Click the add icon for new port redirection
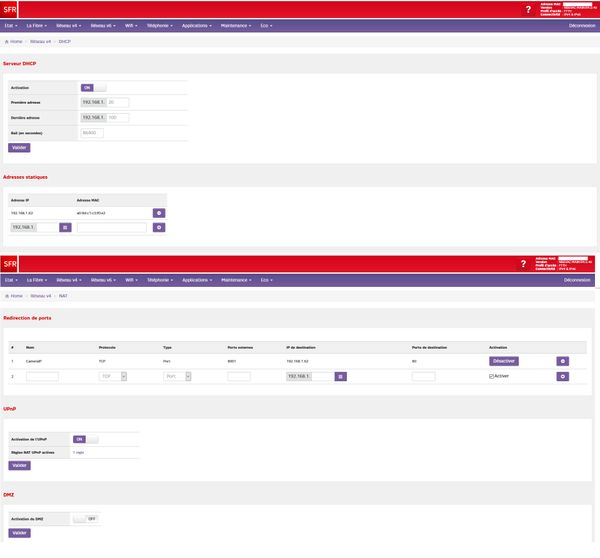 click(x=562, y=376)
